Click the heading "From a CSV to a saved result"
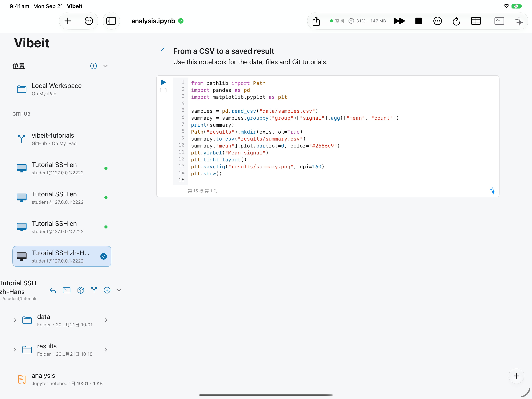Screen dimensions: 532x399 coord(224,51)
